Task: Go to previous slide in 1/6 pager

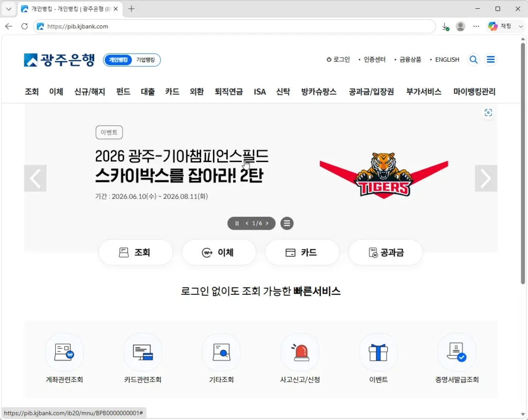Action: (x=247, y=224)
